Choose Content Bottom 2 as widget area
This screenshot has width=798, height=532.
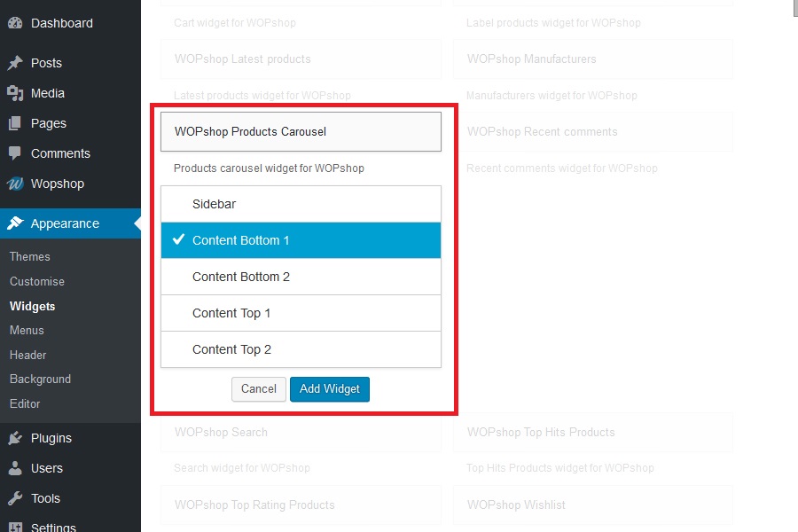pos(301,277)
